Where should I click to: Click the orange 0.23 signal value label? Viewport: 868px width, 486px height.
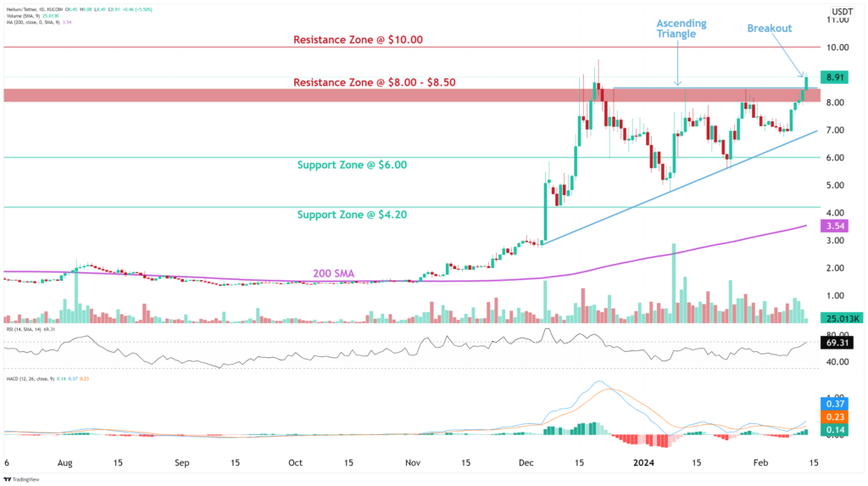[x=837, y=417]
